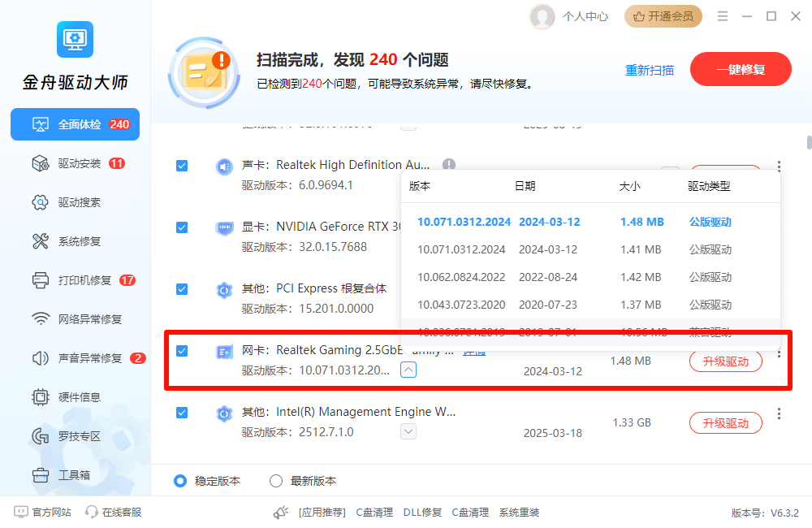812x528 pixels.
Task: Click the Realtek network card device icon
Action: tap(224, 353)
